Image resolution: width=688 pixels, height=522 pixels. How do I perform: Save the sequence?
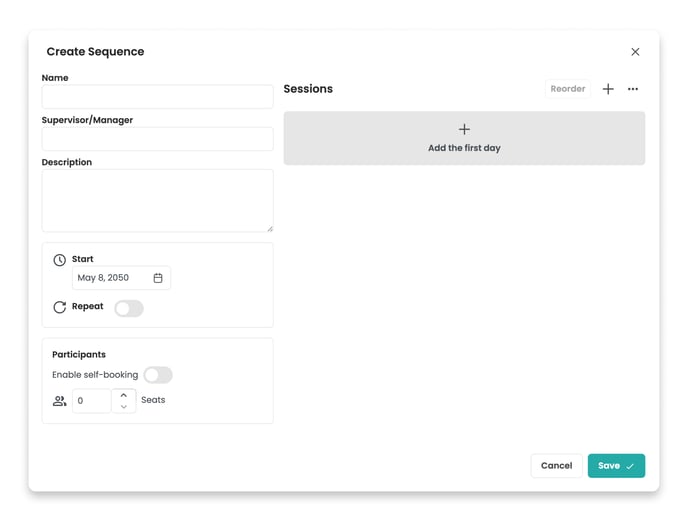coord(616,465)
